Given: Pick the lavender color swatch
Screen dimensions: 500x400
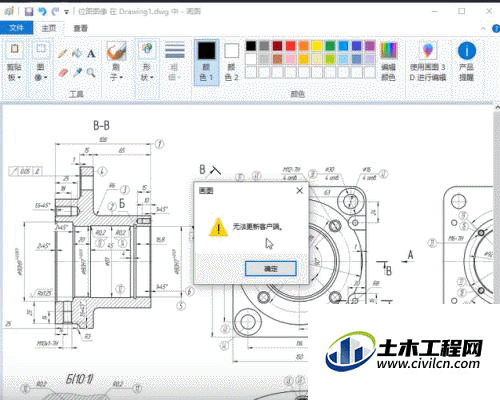Looking at the screenshot, I should [370, 59].
